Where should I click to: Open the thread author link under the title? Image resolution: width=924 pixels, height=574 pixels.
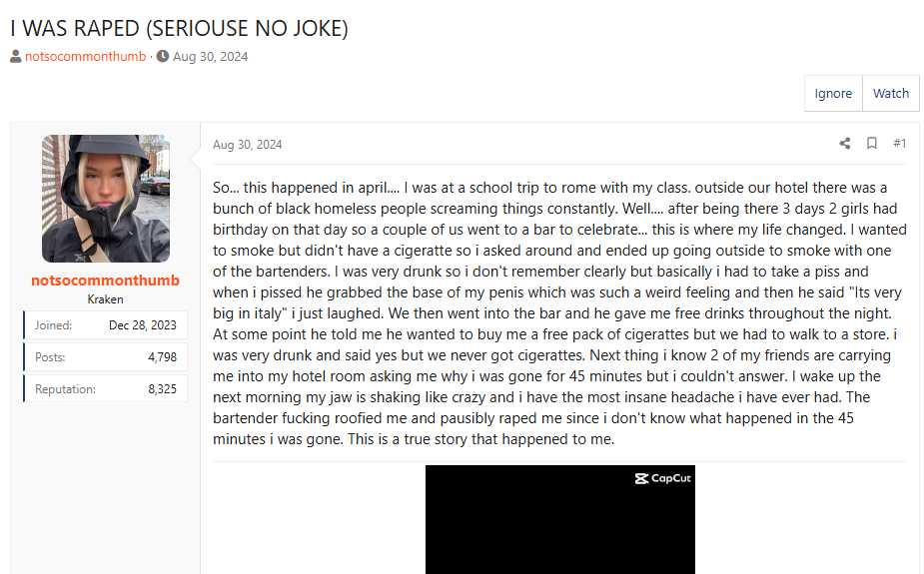(85, 56)
